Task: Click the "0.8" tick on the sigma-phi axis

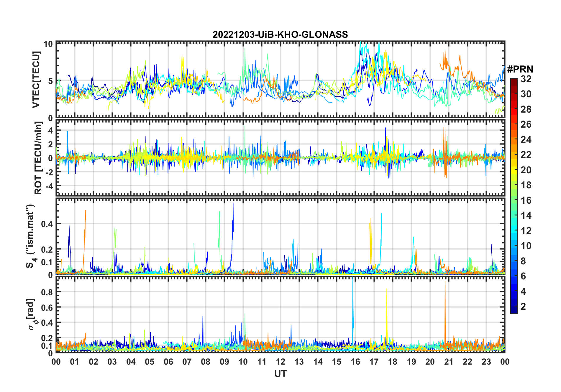Action: pos(47,292)
